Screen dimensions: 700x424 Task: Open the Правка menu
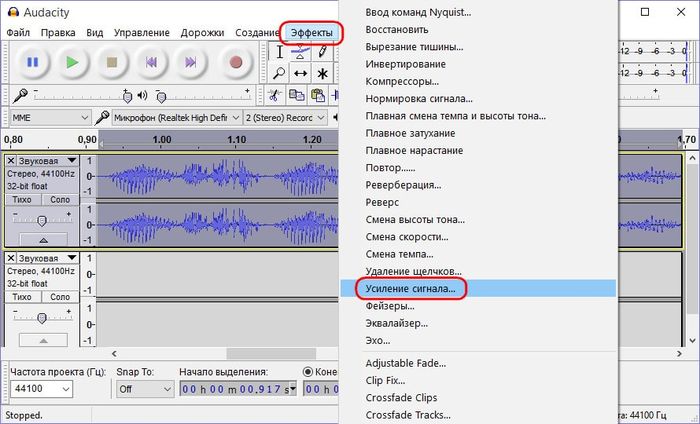[58, 33]
